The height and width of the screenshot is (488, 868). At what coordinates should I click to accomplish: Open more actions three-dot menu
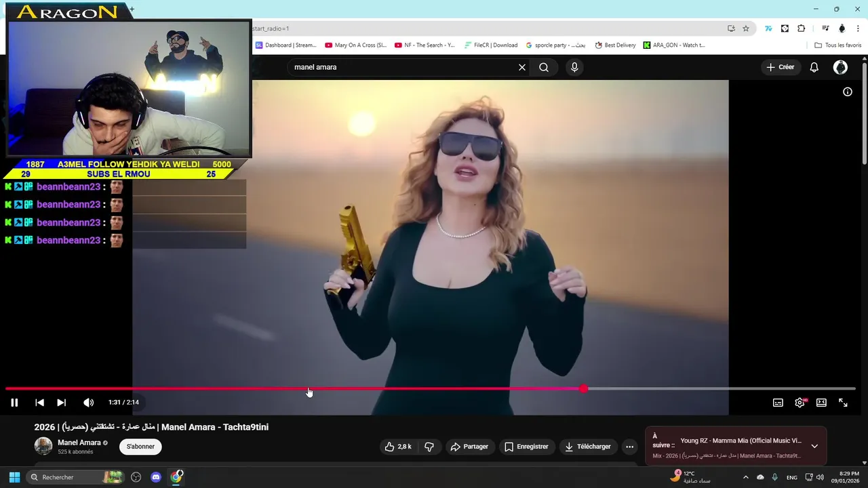tap(629, 447)
